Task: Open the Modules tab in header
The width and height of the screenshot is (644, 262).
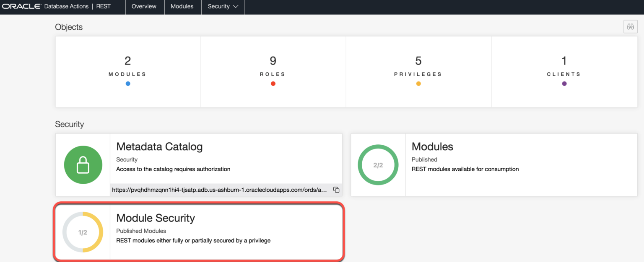Action: click(x=182, y=7)
